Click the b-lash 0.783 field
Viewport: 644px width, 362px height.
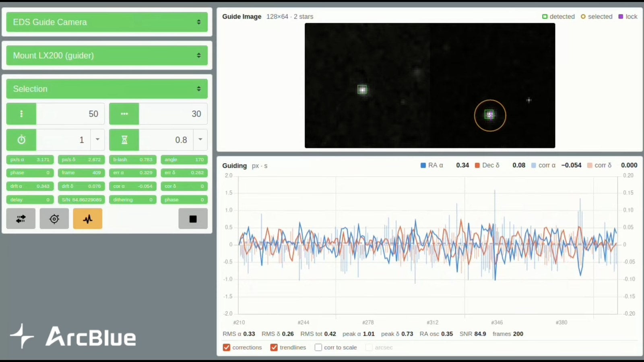point(133,160)
